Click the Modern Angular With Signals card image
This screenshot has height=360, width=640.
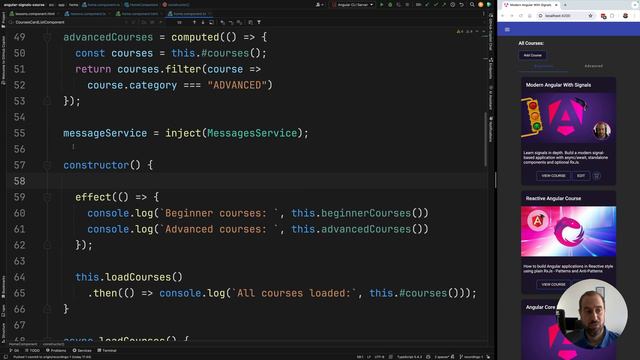[x=568, y=117]
